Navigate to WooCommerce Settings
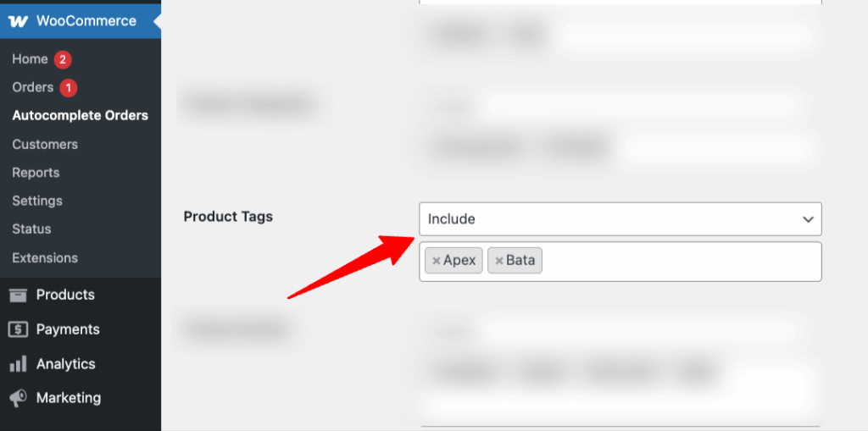 (x=37, y=201)
